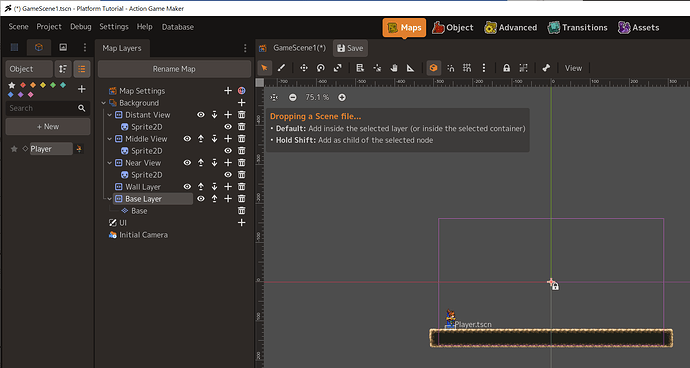Image resolution: width=690 pixels, height=368 pixels.
Task: Open the Object mode tab
Action: [x=452, y=27]
